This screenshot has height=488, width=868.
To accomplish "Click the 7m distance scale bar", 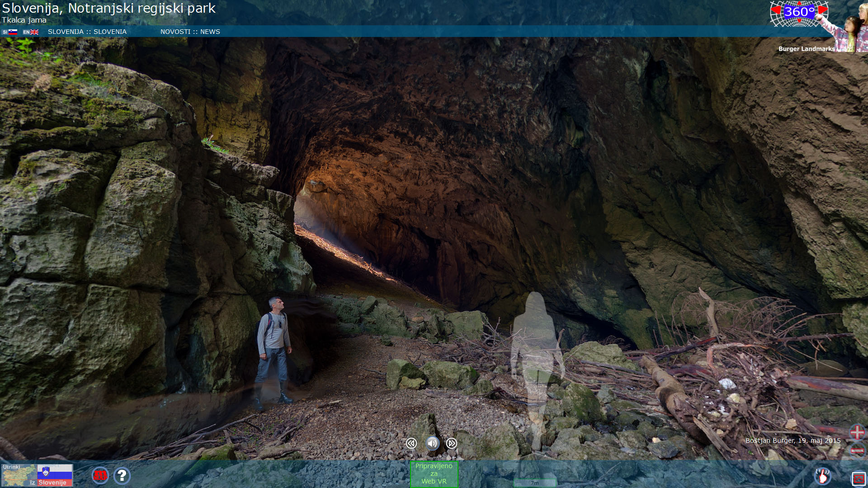I will [534, 483].
